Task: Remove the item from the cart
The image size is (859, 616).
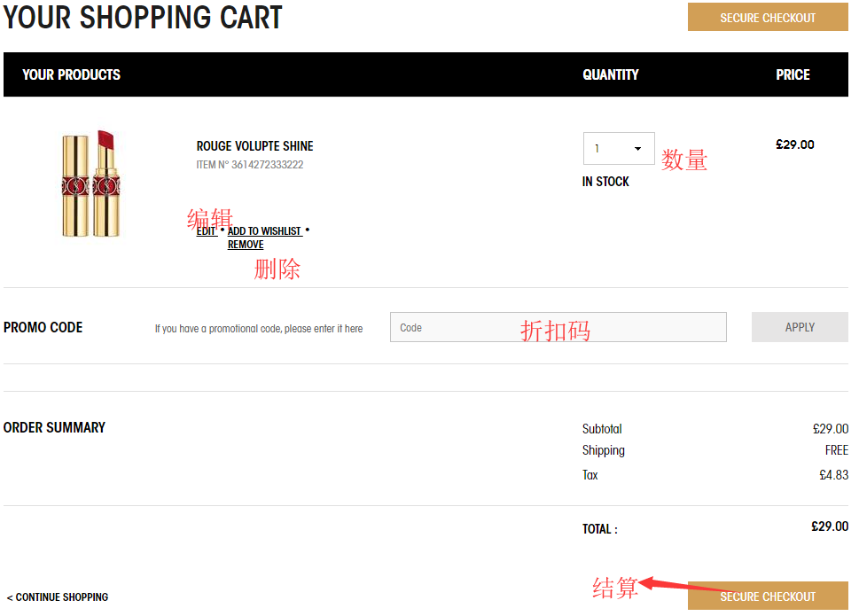Action: click(246, 245)
